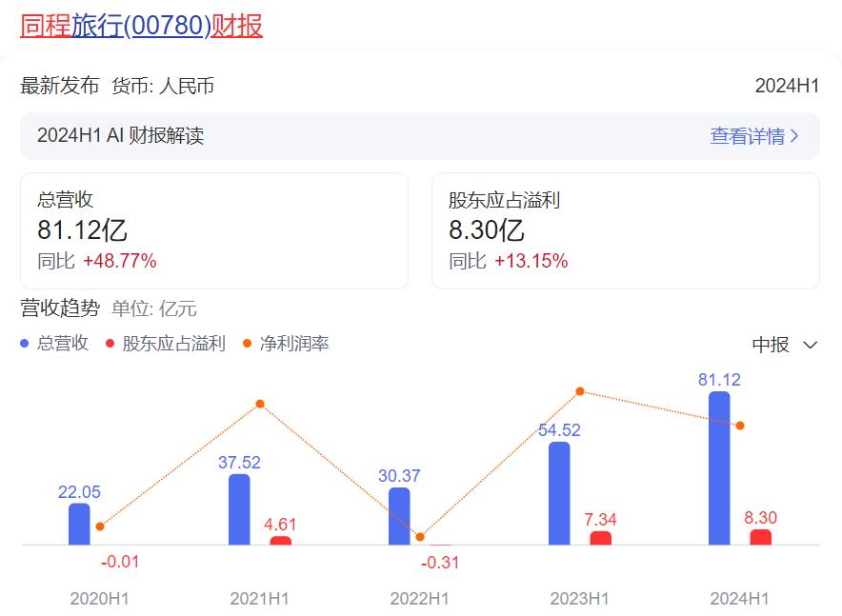
Task: Click the orange 净利润率 legend dot
Action: pyautogui.click(x=247, y=344)
